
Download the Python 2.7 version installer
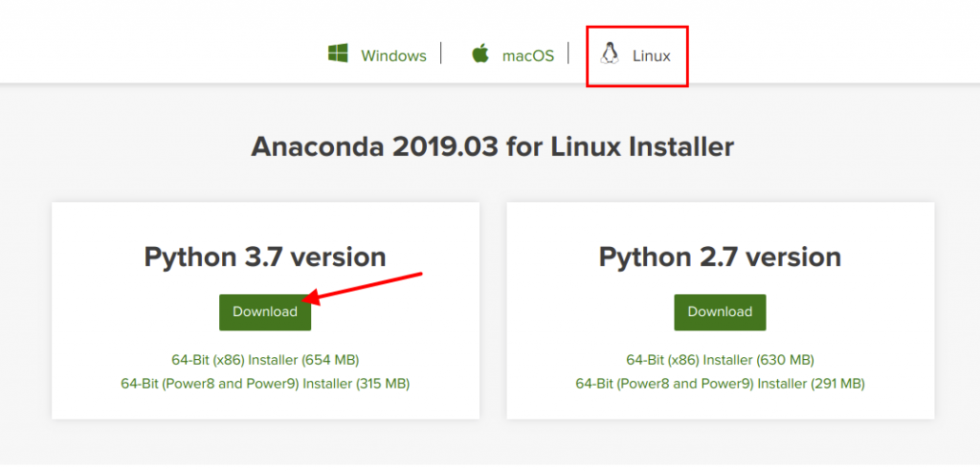coord(720,312)
